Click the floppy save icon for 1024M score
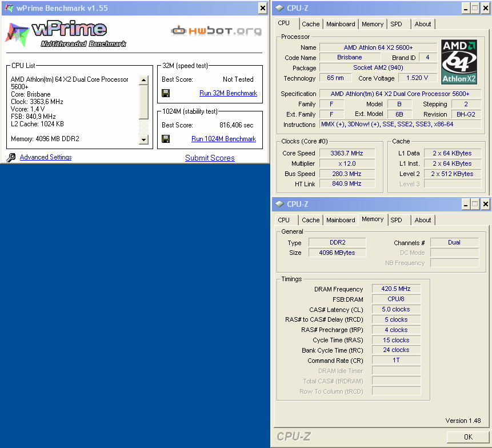This screenshot has width=492, height=448. [166, 139]
